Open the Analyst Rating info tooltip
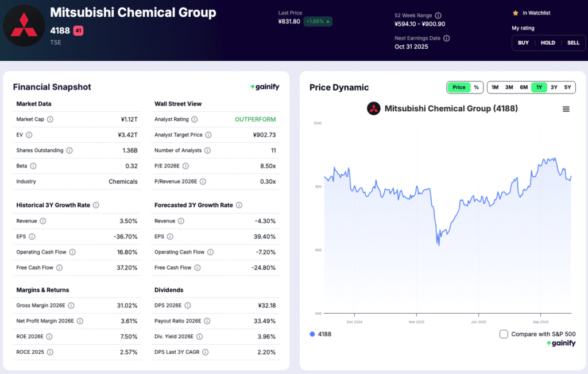This screenshot has width=588, height=374. 194,119
